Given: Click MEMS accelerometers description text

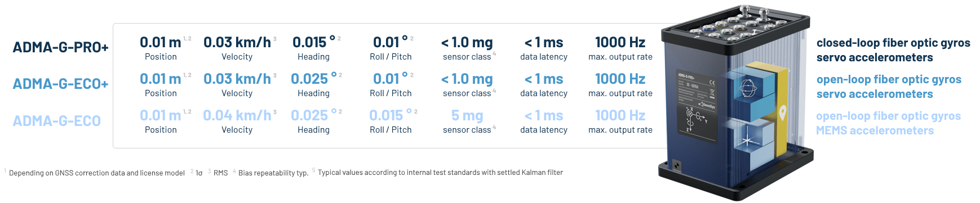Looking at the screenshot, I should click(875, 130).
